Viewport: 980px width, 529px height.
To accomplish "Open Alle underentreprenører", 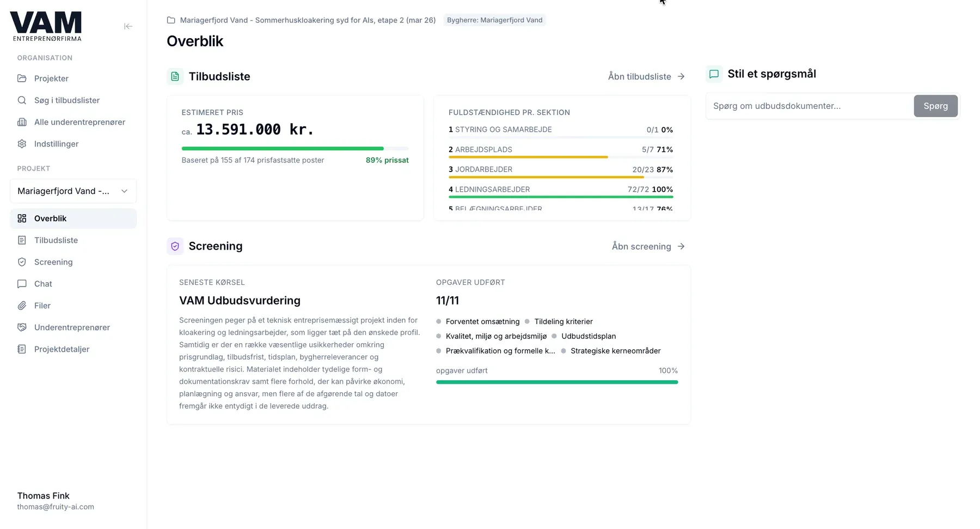I will tap(73, 122).
